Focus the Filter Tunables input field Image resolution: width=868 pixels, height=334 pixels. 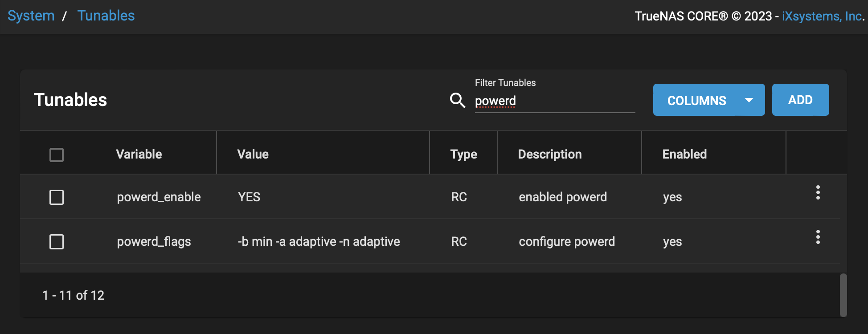(x=554, y=101)
